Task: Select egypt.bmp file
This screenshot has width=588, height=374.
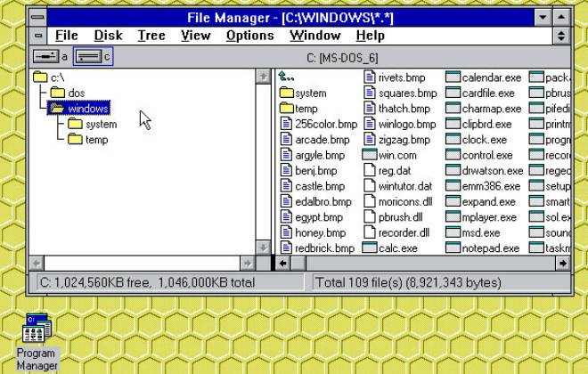Action: click(312, 217)
